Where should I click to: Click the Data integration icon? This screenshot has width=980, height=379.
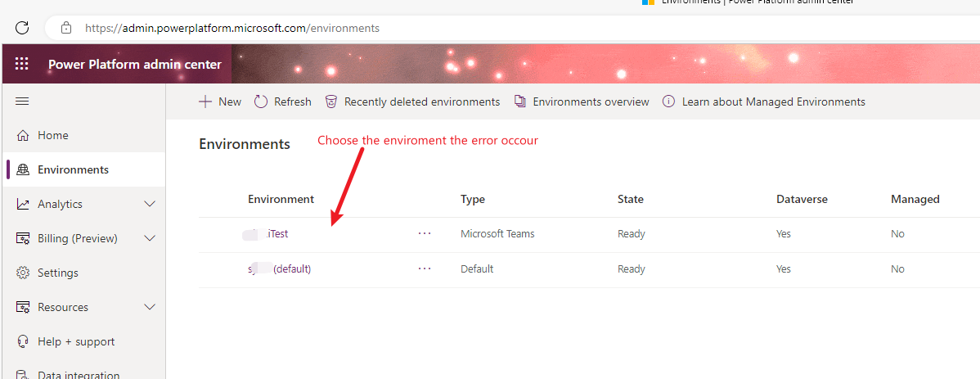23,375
